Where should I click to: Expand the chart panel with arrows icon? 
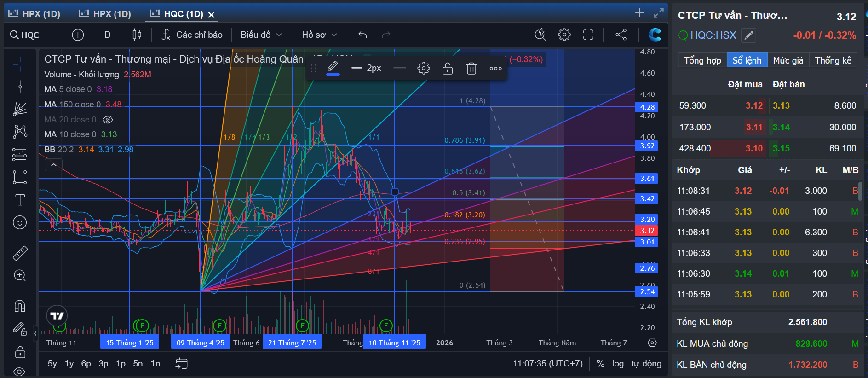pos(658,13)
